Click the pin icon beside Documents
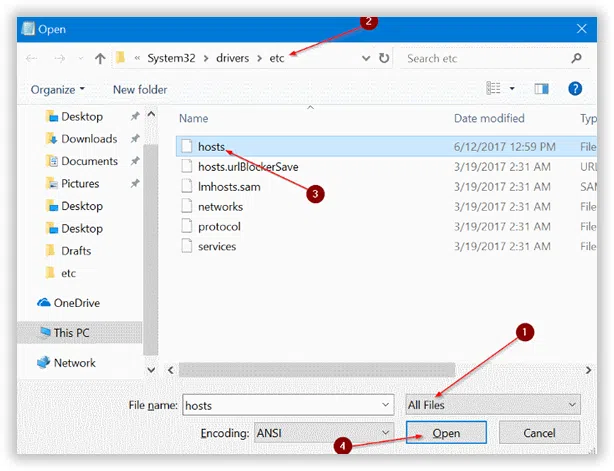The width and height of the screenshot is (614, 471). 135,161
